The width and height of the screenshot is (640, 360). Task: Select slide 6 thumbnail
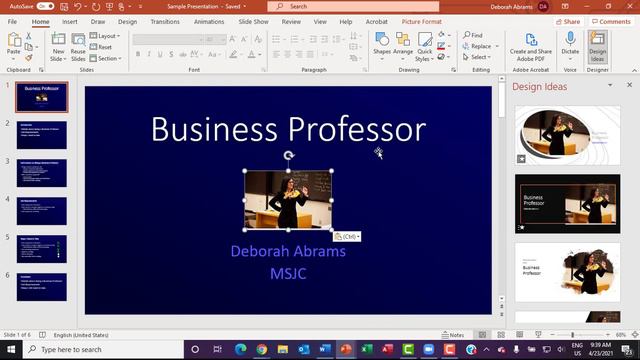[x=42, y=287]
